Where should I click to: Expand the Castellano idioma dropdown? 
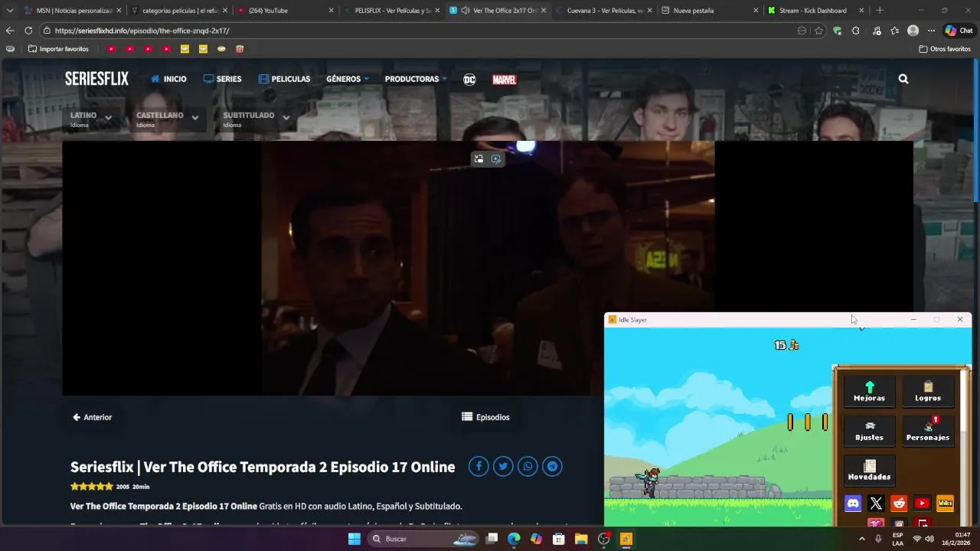point(168,119)
